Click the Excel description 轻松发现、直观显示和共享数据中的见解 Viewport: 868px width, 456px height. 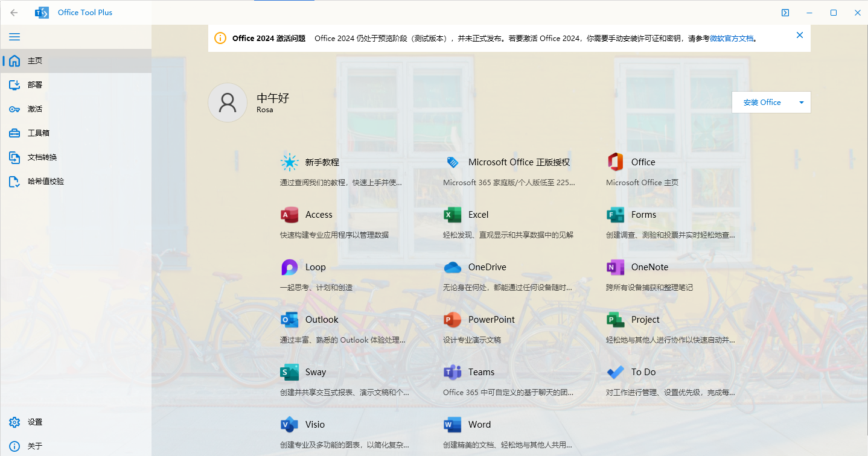[508, 235]
